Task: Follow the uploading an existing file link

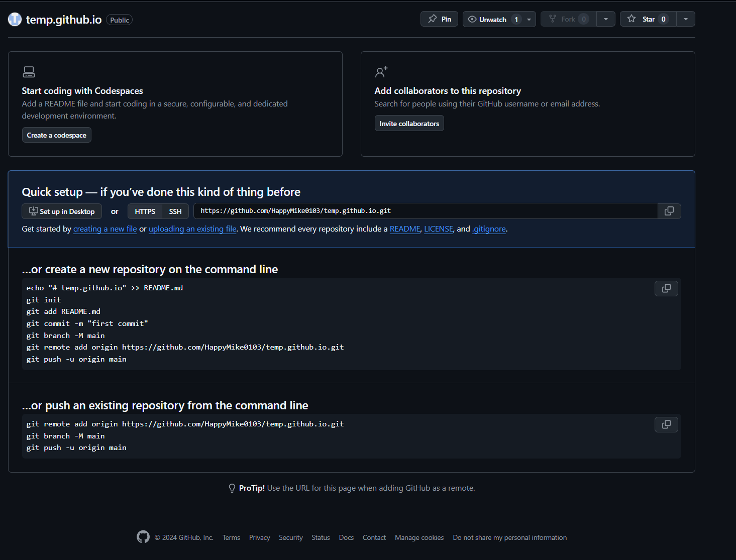Action: point(192,229)
